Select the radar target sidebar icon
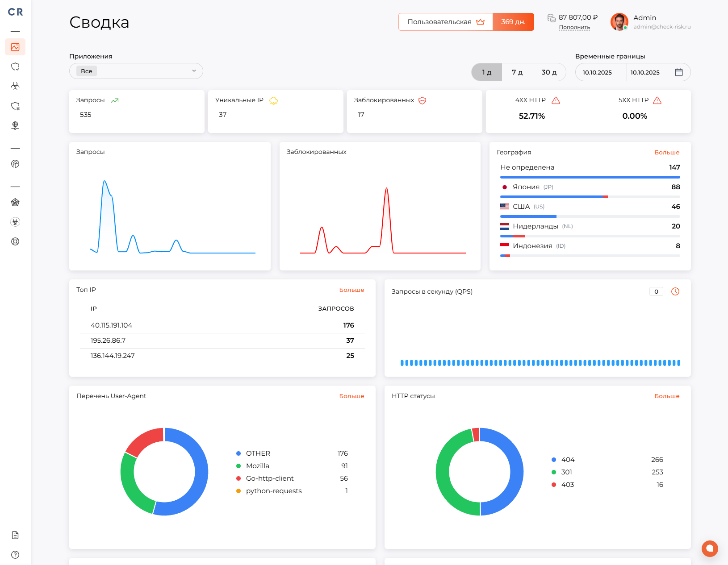This screenshot has height=565, width=728. [15, 164]
